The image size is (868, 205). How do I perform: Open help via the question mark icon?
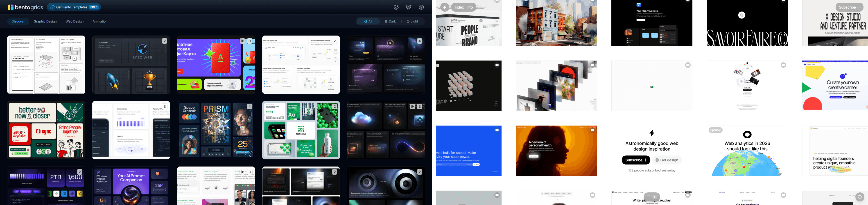click(x=421, y=7)
